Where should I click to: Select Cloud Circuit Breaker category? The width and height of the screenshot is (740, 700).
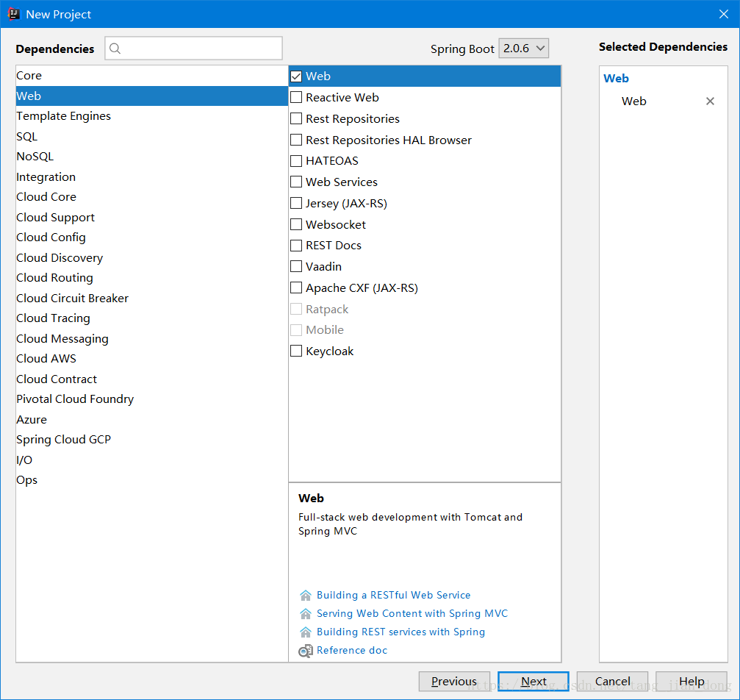151,298
